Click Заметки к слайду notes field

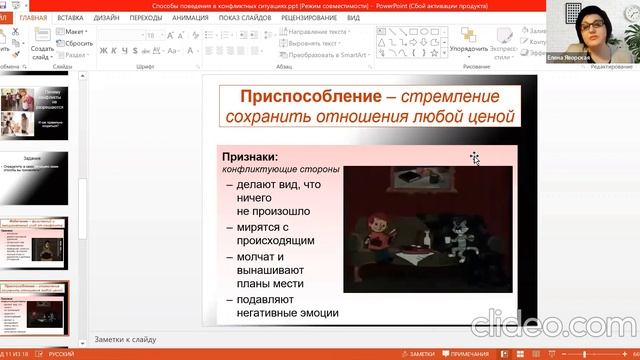(x=125, y=340)
